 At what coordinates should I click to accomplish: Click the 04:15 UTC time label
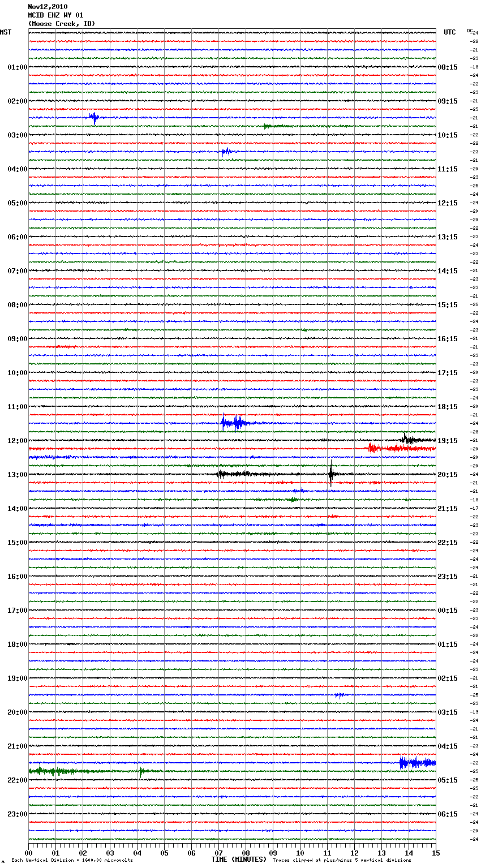coord(448,746)
